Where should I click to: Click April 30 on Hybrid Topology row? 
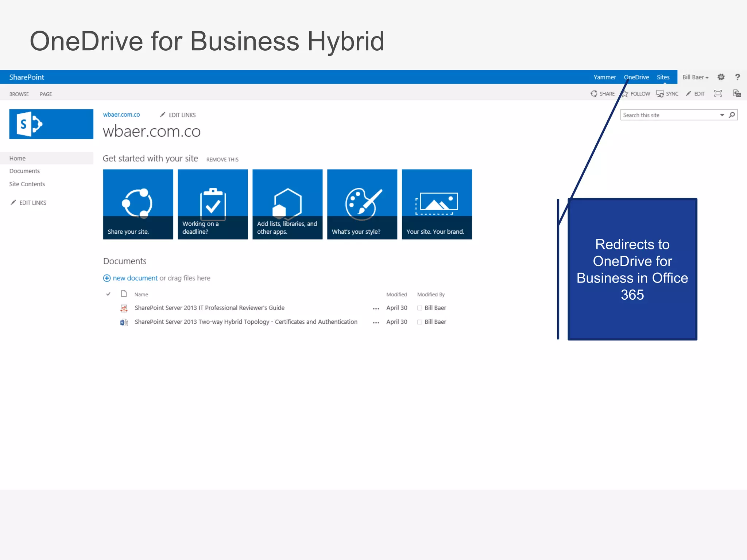click(x=396, y=322)
